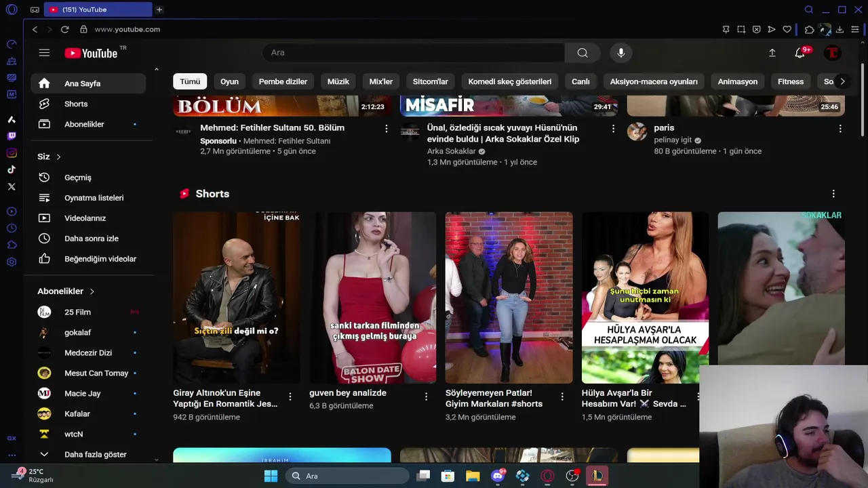Select the Müzik filter chip
Viewport: 868px width, 488px height.
338,81
